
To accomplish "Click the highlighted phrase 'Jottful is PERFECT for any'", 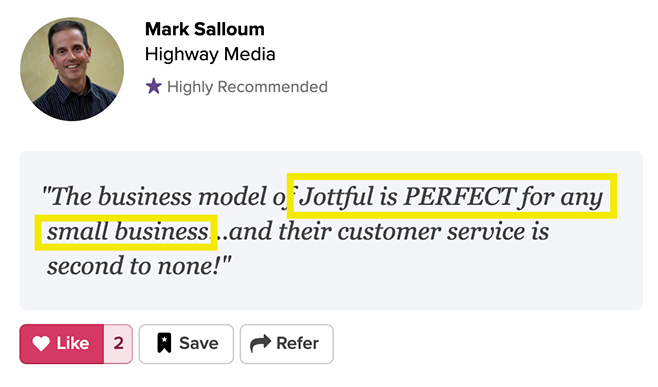I will tap(452, 196).
